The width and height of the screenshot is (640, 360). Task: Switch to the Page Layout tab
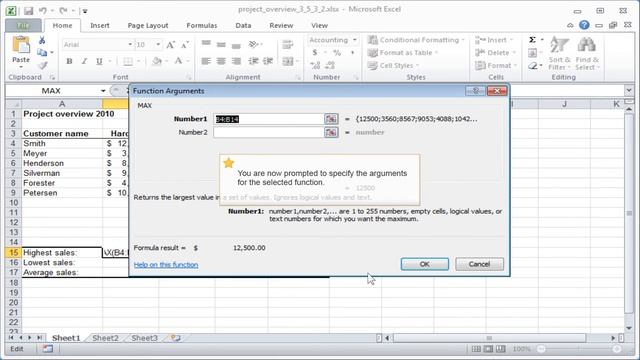pos(148,25)
